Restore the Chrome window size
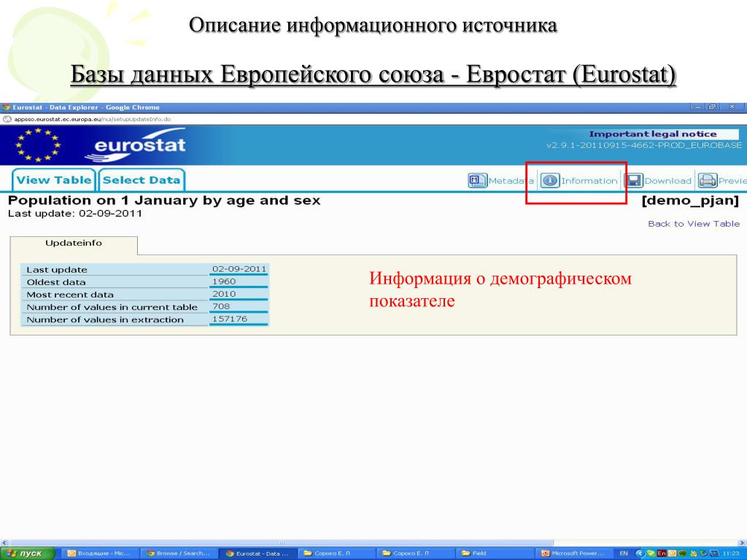 (712, 107)
